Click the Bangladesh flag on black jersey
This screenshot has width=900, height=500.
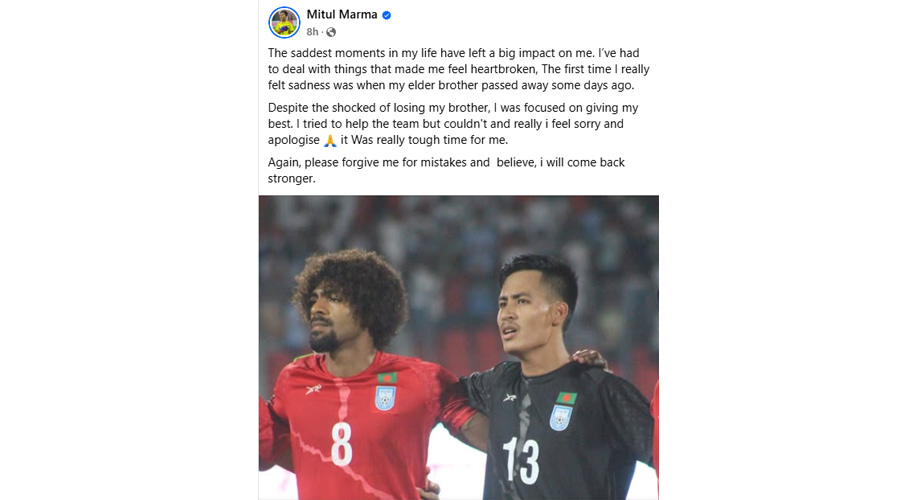[x=567, y=398]
